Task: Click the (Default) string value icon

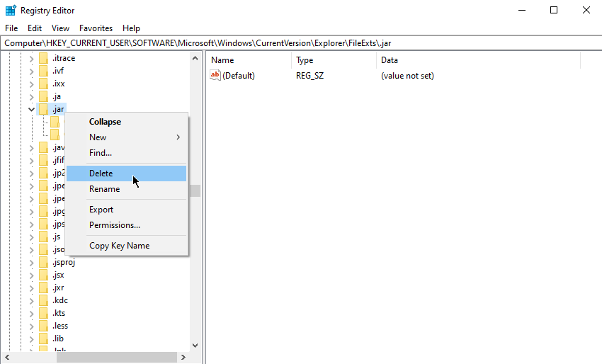Action: [216, 76]
